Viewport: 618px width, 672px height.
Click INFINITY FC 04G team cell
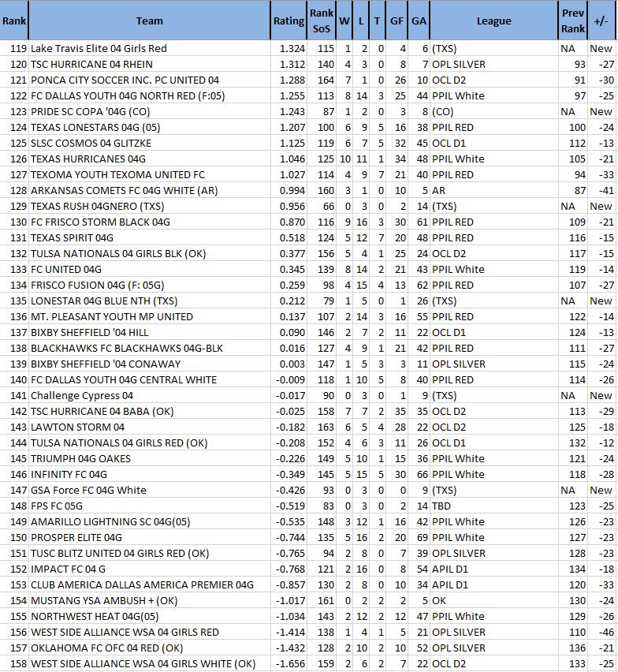(x=150, y=475)
